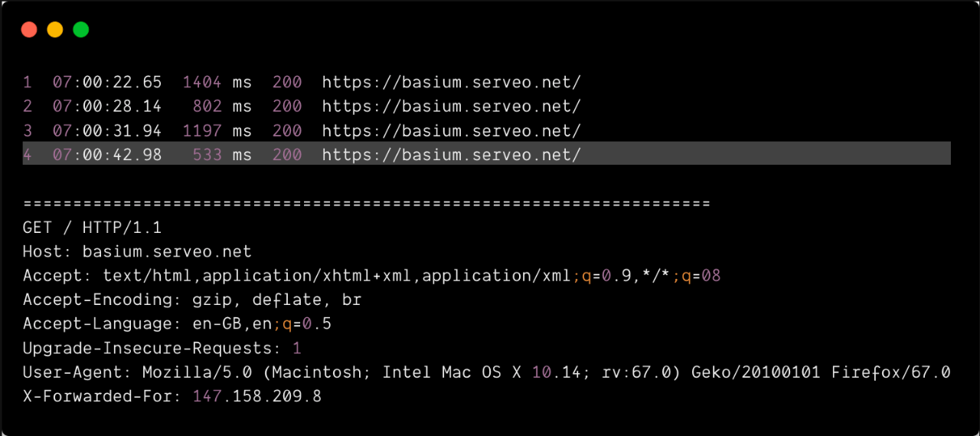Click the Accept-Encoding header line

[192, 300]
